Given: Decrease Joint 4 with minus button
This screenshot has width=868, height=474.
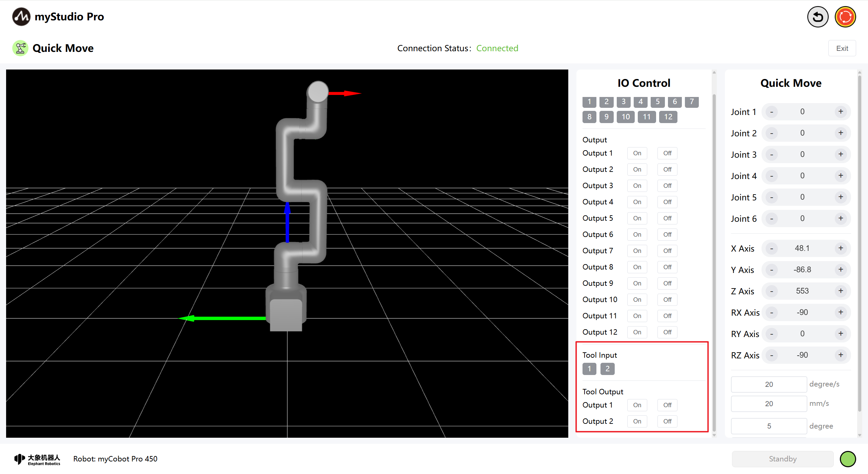Looking at the screenshot, I should (x=772, y=176).
